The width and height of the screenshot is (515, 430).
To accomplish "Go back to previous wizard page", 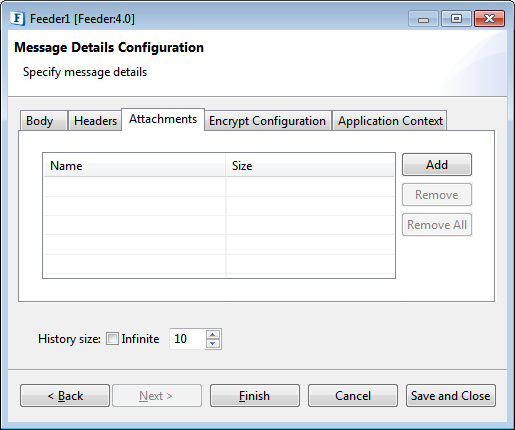I will pyautogui.click(x=65, y=396).
